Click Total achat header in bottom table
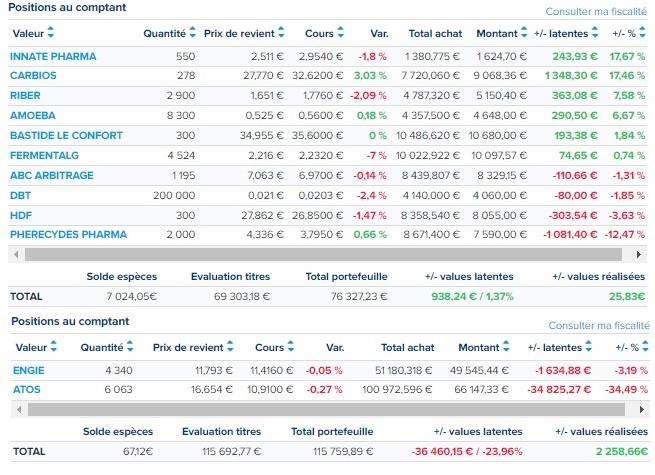Screen dimensions: 655x475 408,348
